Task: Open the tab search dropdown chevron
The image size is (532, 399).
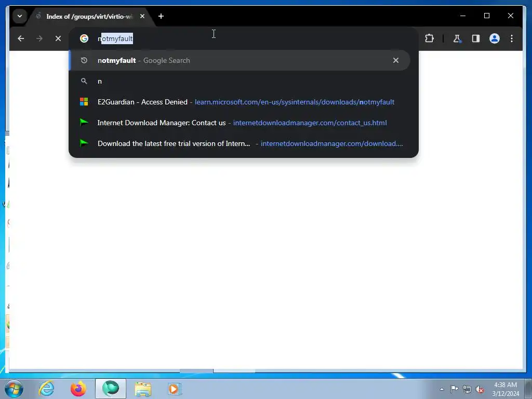Action: [20, 16]
